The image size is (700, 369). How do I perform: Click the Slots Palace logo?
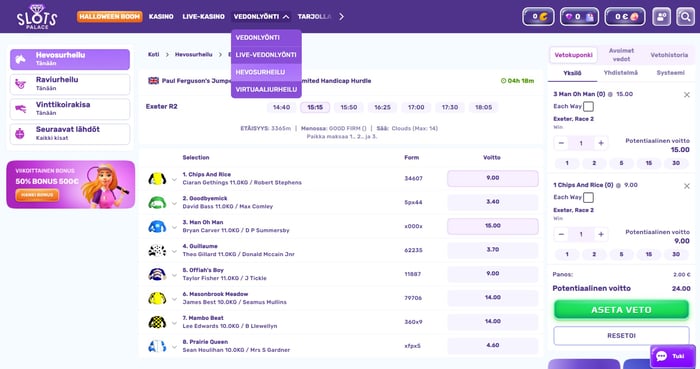click(37, 17)
